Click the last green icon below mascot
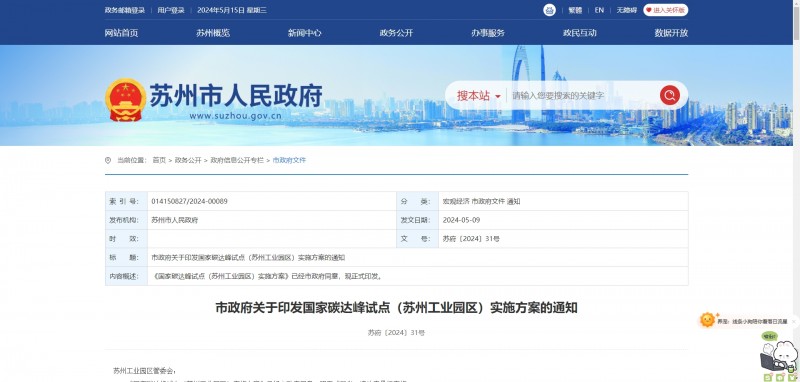The width and height of the screenshot is (800, 382). pyautogui.click(x=792, y=377)
